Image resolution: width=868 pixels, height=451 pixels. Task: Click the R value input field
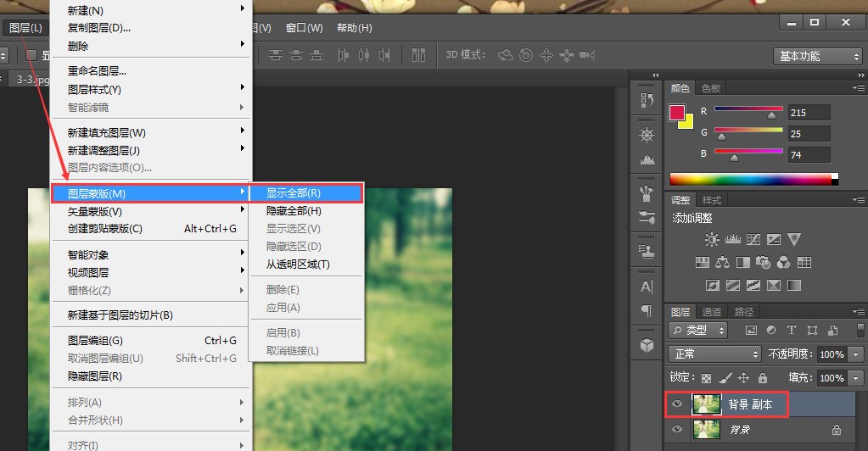point(809,113)
